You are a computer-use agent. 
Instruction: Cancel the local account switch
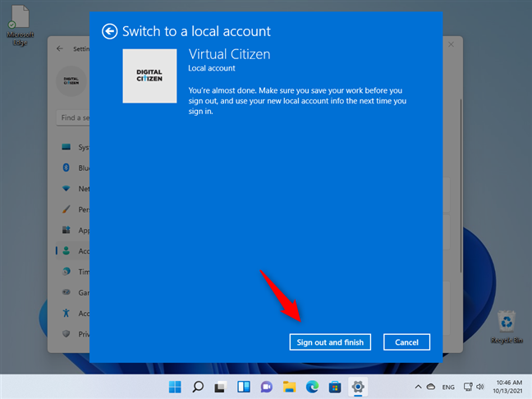pyautogui.click(x=406, y=342)
